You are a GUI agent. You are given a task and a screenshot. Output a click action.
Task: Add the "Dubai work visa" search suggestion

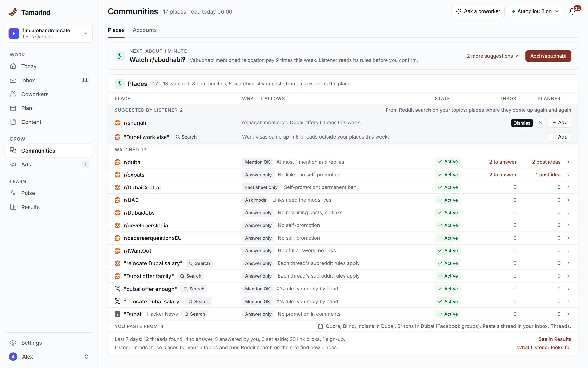tap(560, 137)
